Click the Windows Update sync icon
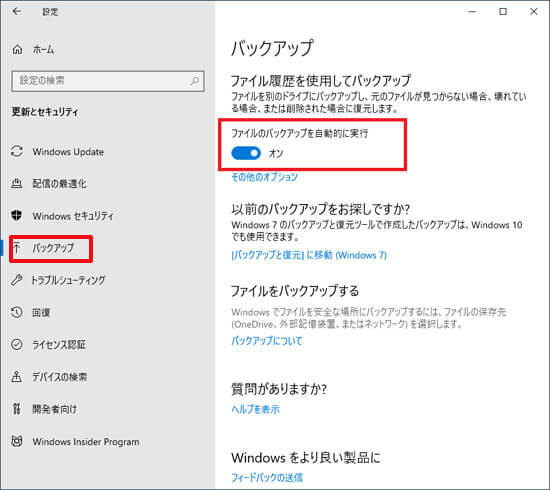 pyautogui.click(x=17, y=152)
